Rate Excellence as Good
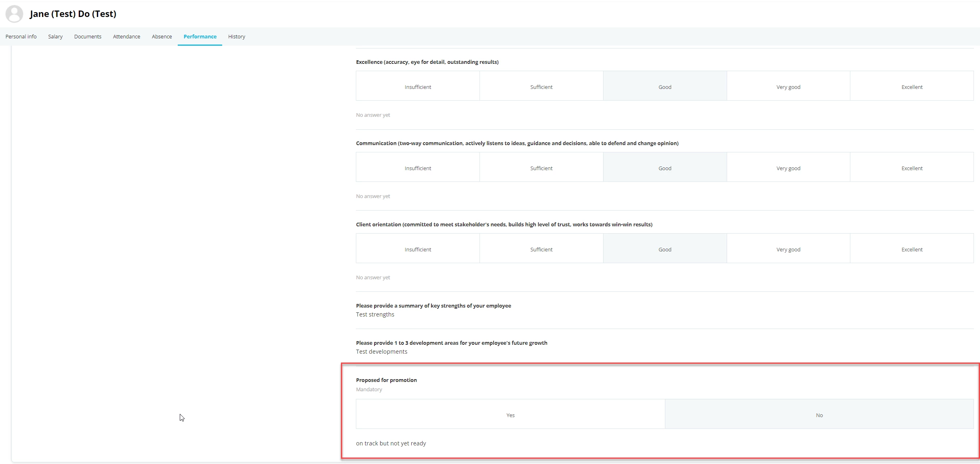The image size is (980, 464). coord(665,86)
